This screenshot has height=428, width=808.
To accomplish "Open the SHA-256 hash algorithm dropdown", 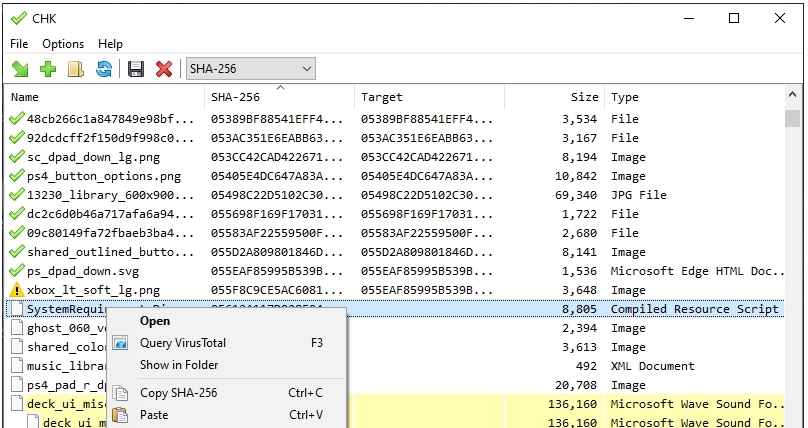I will [x=251, y=69].
